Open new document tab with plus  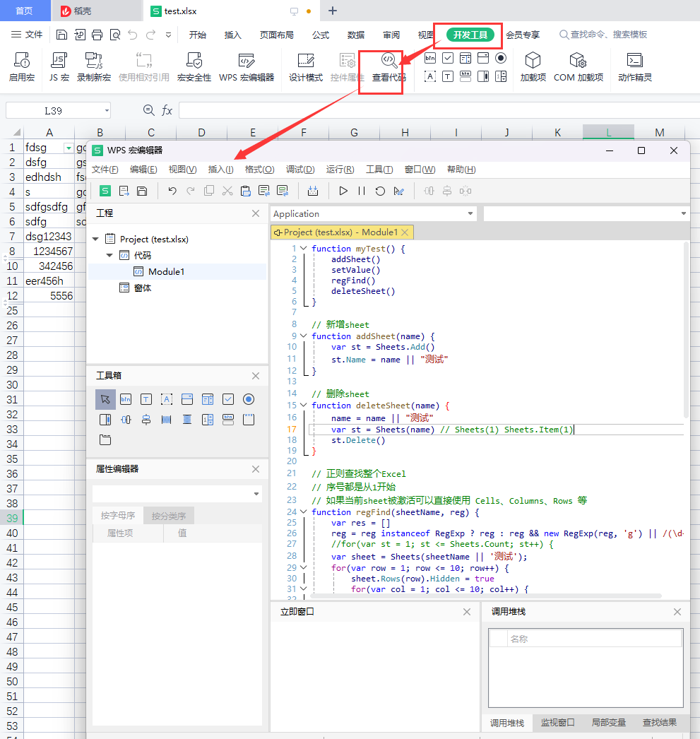pyautogui.click(x=333, y=11)
